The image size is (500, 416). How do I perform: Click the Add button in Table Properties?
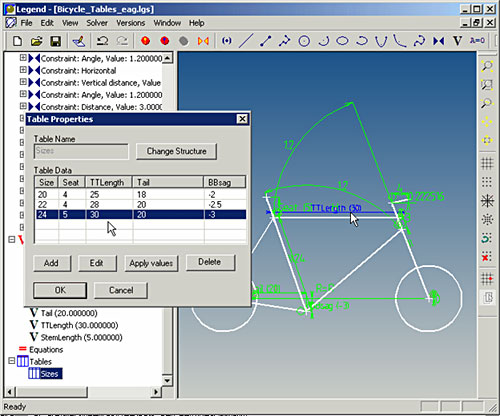pyautogui.click(x=52, y=263)
